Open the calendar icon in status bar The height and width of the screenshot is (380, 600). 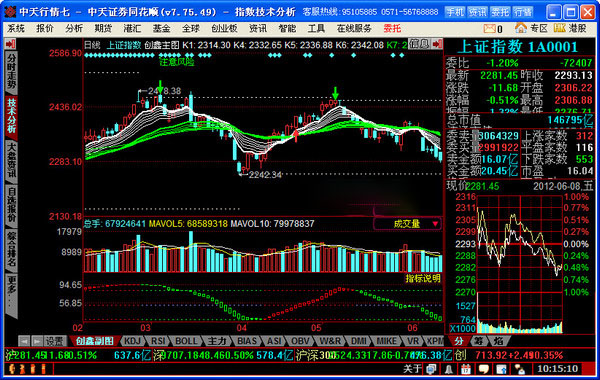coord(466,369)
